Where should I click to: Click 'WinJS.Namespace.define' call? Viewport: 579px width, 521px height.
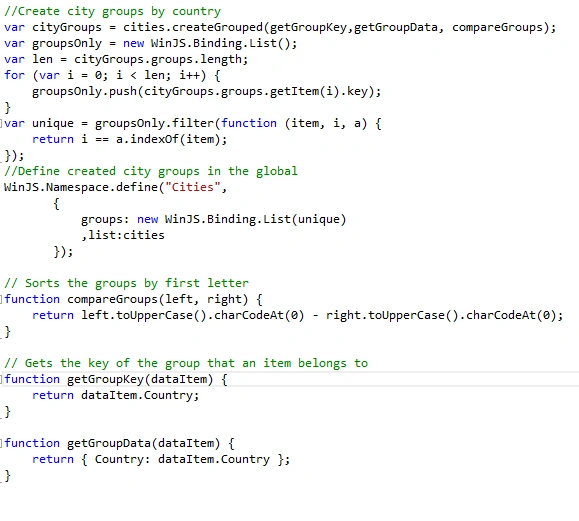[81, 187]
